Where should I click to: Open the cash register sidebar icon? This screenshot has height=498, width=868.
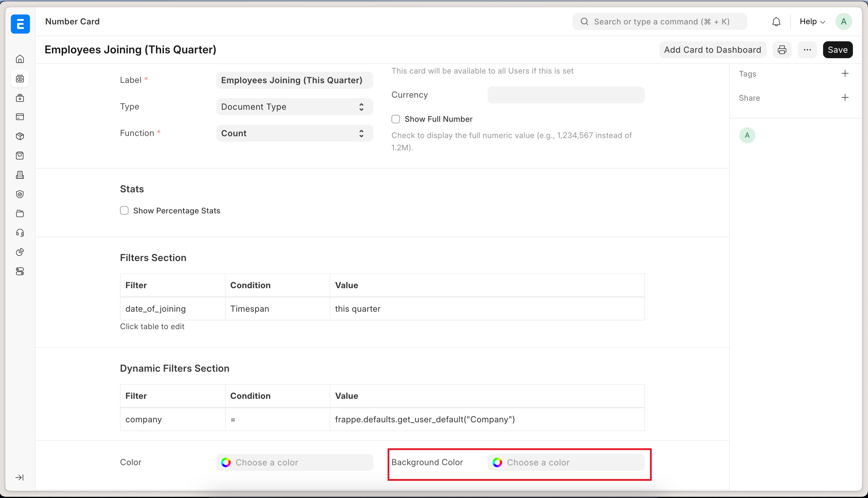point(20,98)
